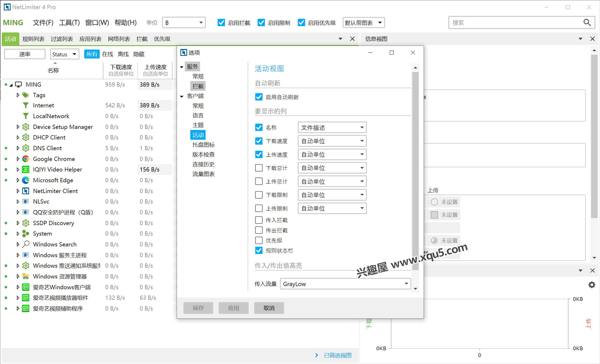Open the 文件描述 name dropdown
The width and height of the screenshot is (600, 364).
point(332,128)
